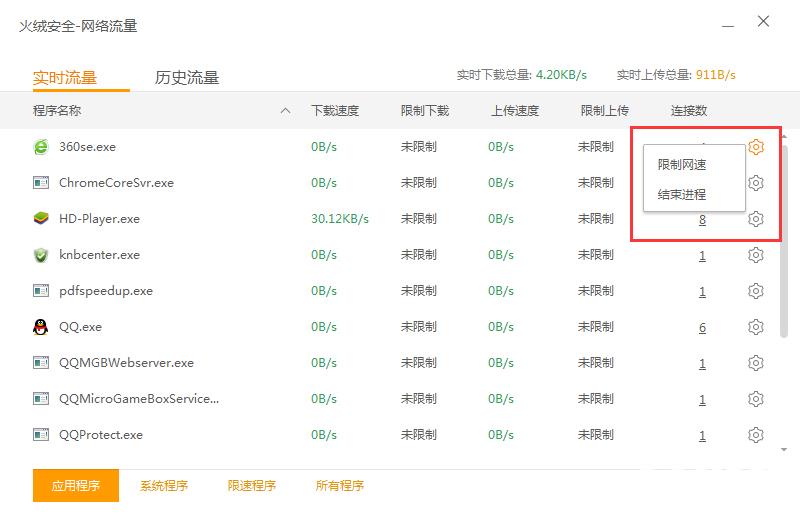This screenshot has height=515, width=800.
Task: Open connection count 1 for QQProtect.exe
Action: [x=703, y=435]
